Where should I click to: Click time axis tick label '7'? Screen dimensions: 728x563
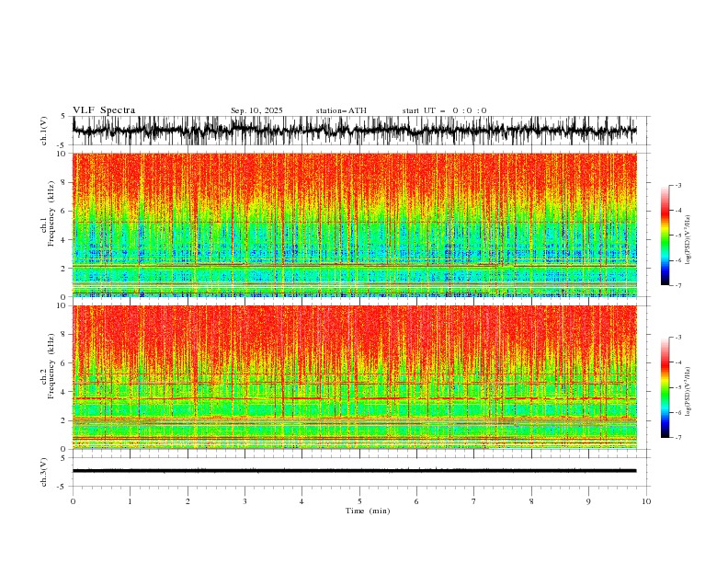tap(474, 501)
